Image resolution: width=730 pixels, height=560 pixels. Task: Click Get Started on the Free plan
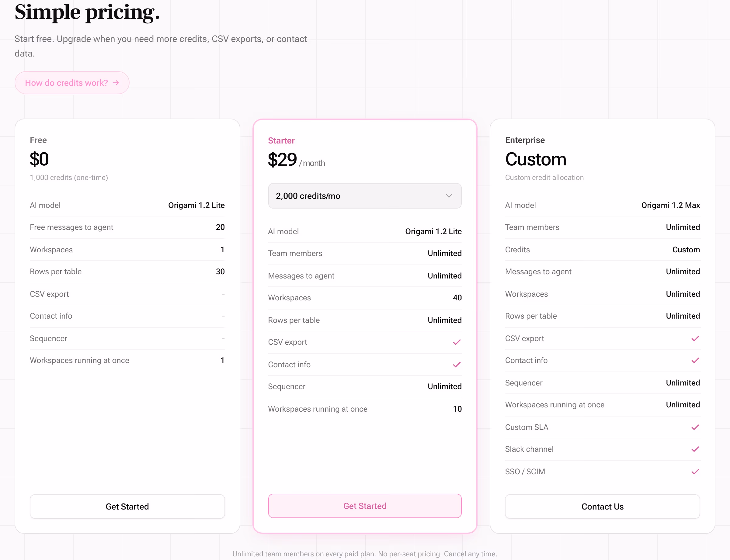click(x=127, y=506)
